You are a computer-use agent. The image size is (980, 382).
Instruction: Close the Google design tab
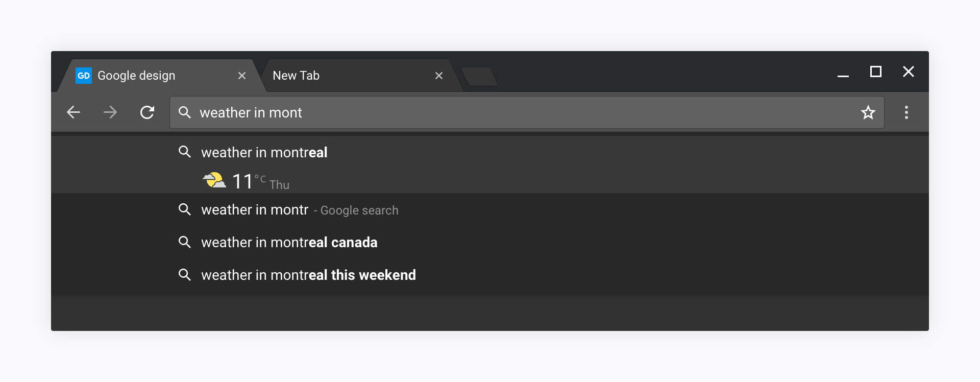[242, 76]
